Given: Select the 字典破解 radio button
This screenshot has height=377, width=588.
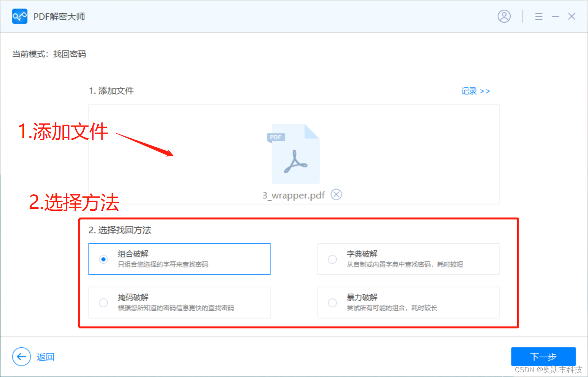Looking at the screenshot, I should coord(332,259).
